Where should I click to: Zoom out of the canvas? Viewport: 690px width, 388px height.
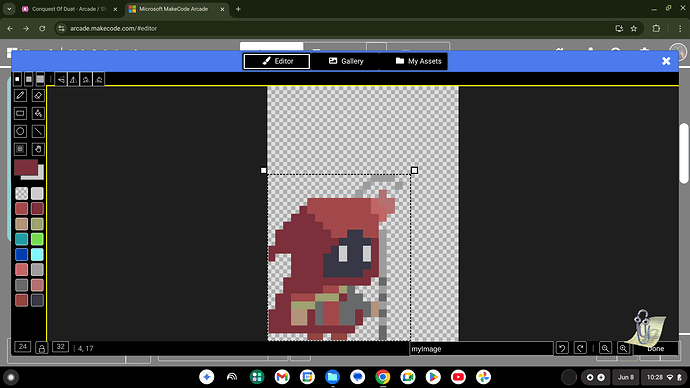[x=606, y=348]
